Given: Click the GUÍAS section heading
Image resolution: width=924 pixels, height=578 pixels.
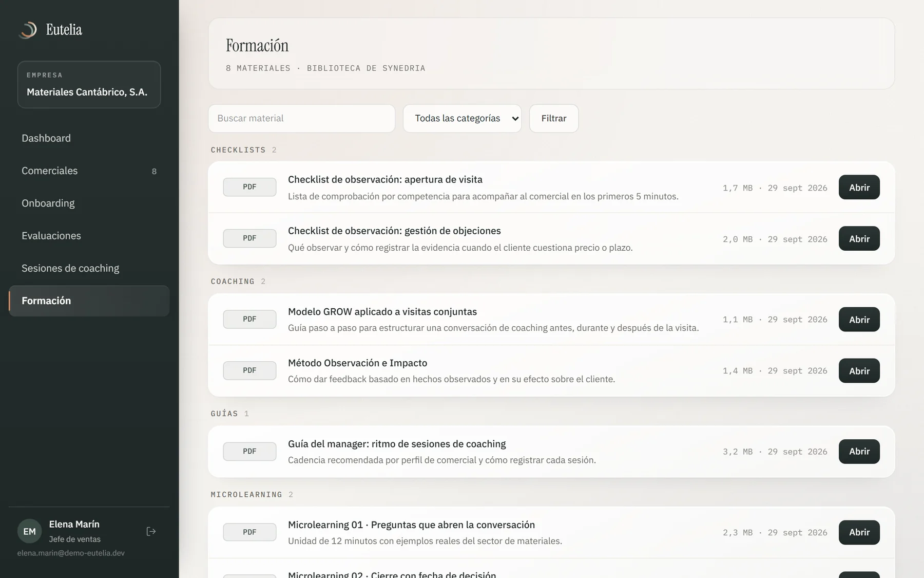Looking at the screenshot, I should coord(224,414).
